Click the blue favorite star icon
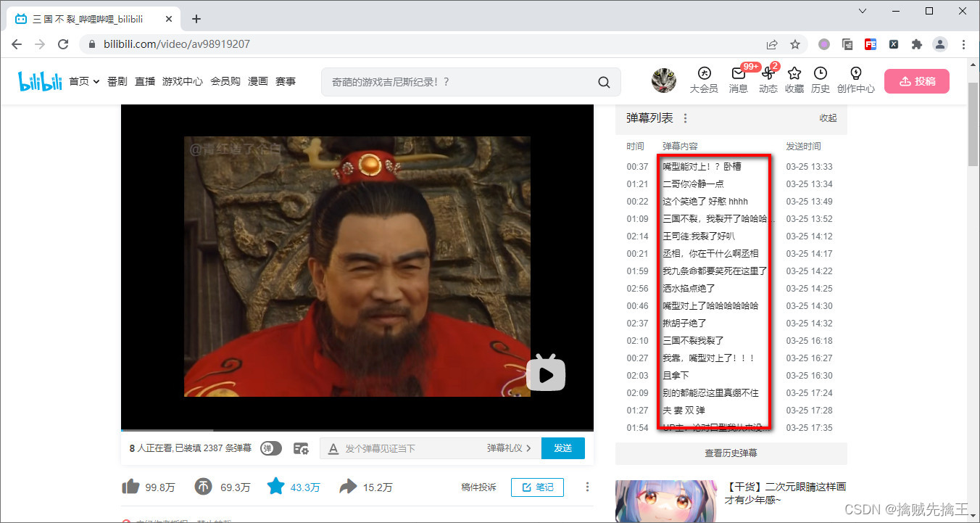The image size is (980, 523). point(275,487)
